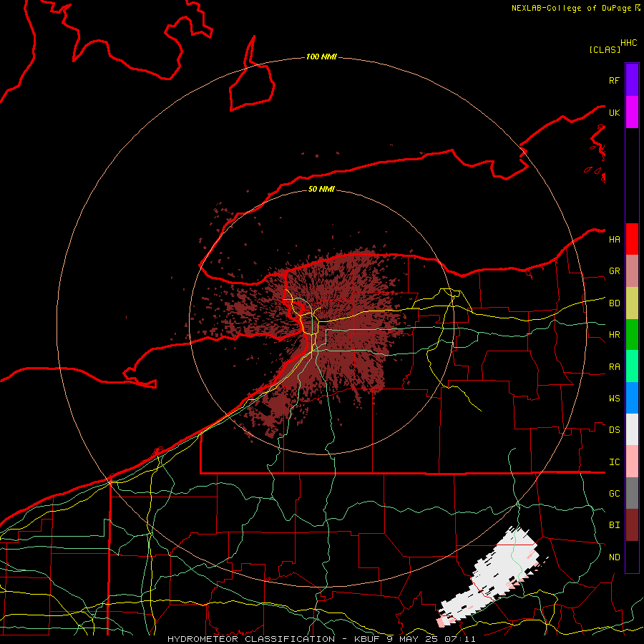644x644 pixels.
Task: Click the RF purple legend swatch
Action: [x=632, y=80]
